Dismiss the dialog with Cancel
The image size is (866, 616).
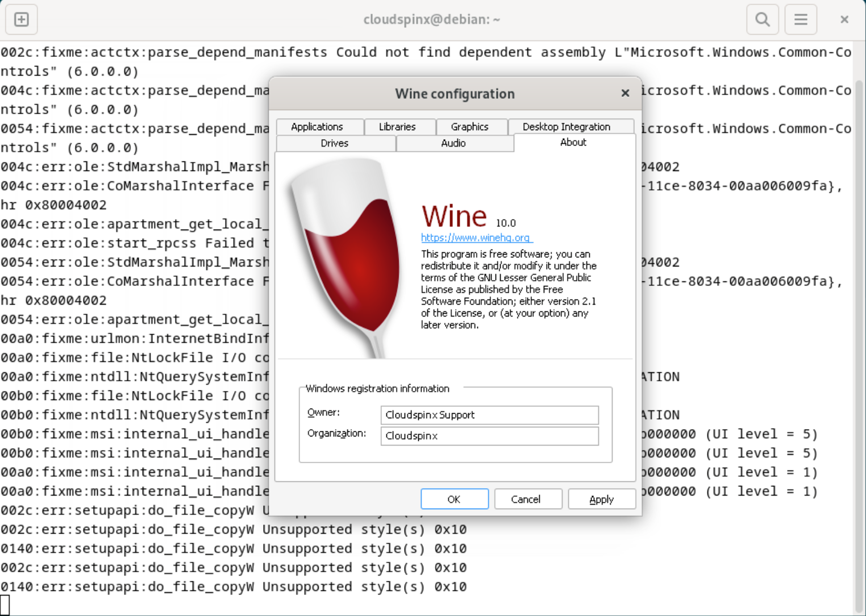(527, 498)
